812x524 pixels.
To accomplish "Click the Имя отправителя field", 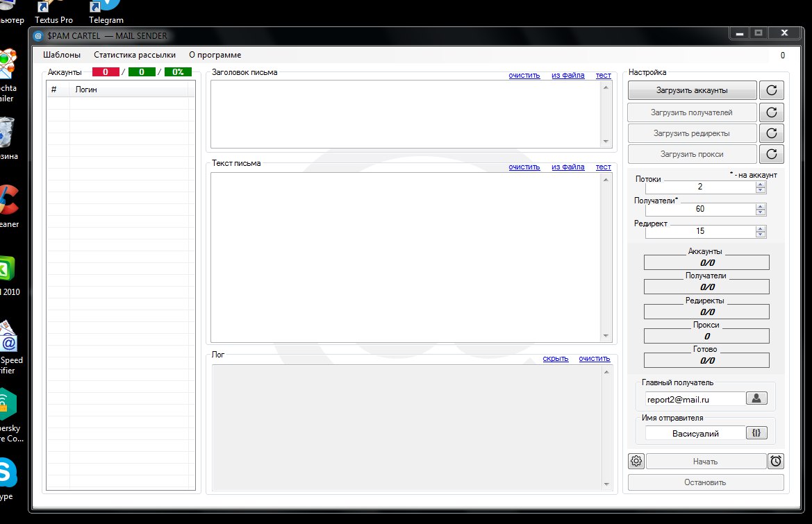I will click(695, 434).
